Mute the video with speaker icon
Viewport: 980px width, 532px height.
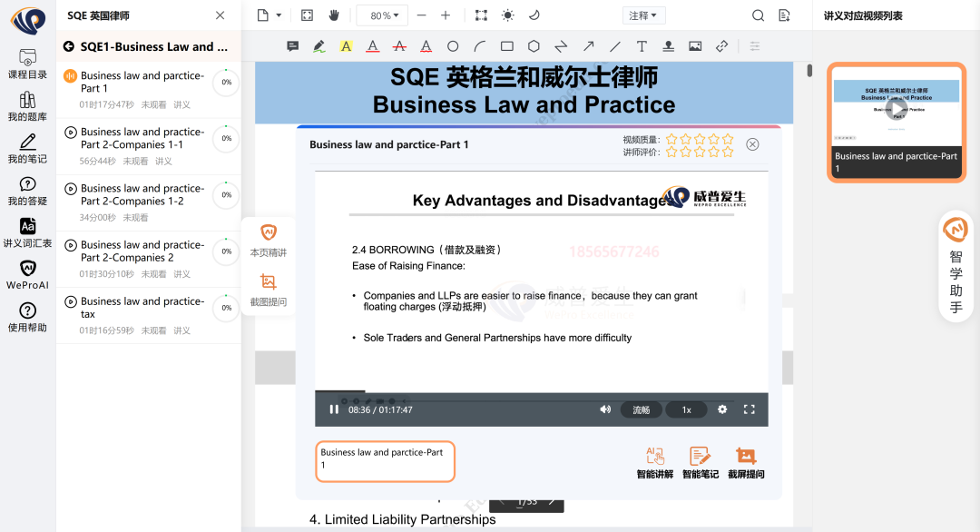(605, 409)
